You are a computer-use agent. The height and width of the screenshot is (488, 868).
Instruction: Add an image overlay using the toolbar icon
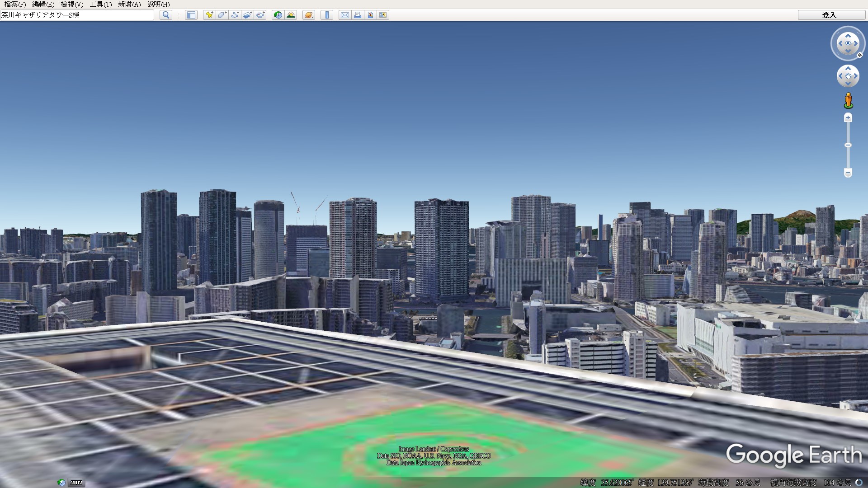pos(247,15)
